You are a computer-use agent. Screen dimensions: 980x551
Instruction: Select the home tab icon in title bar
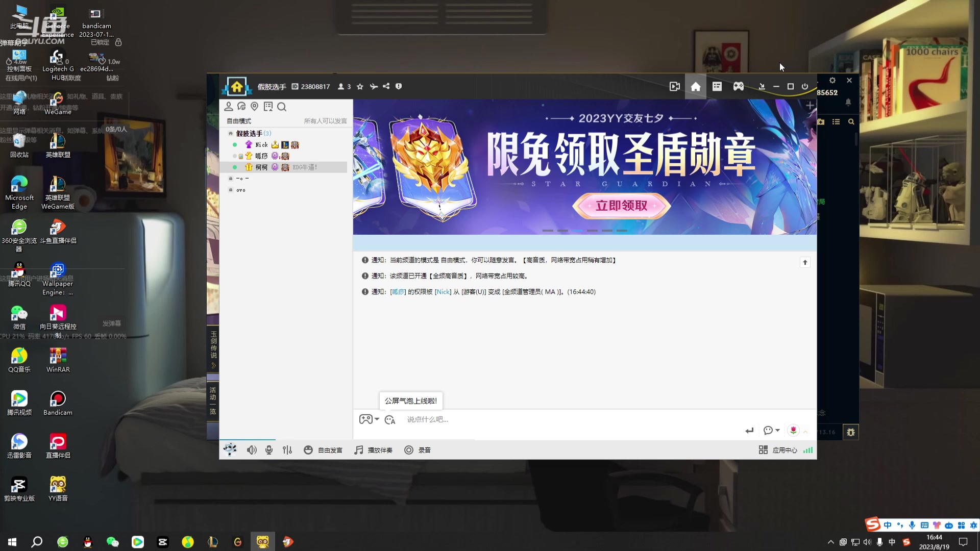tap(696, 87)
